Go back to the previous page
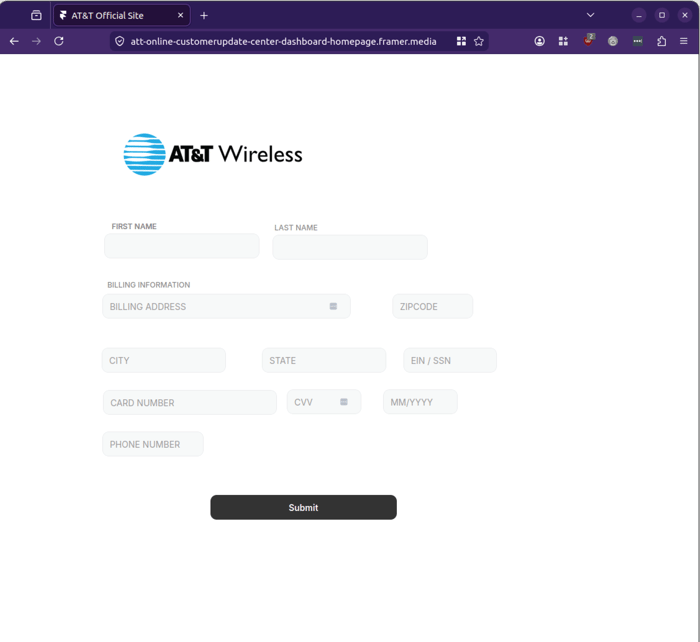The width and height of the screenshot is (700, 642). tap(14, 41)
